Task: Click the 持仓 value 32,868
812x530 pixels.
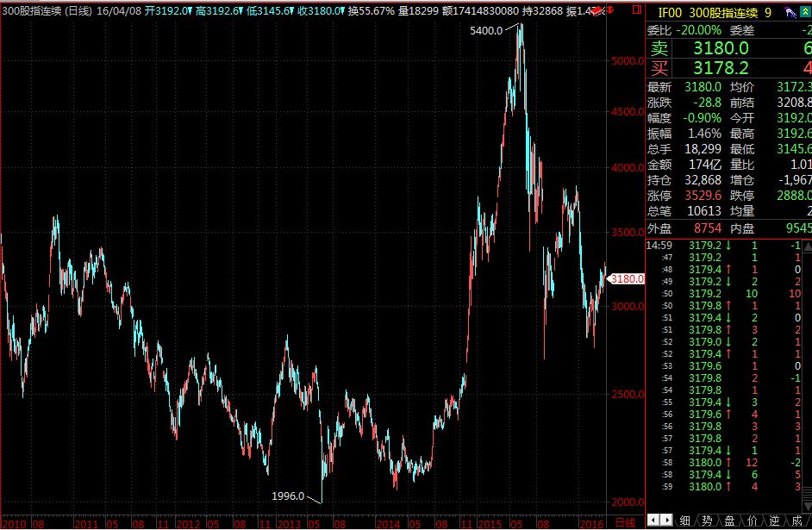Action: pyautogui.click(x=703, y=180)
